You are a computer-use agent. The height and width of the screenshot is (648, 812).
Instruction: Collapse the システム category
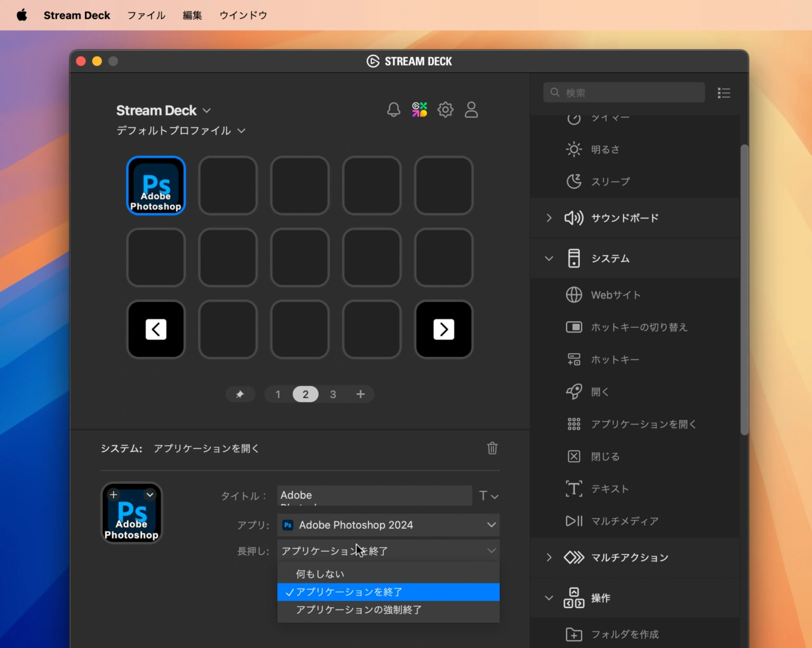[x=549, y=259]
